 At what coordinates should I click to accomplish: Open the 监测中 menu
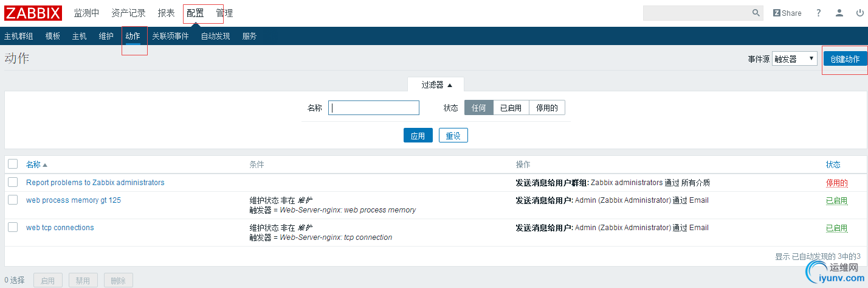point(86,13)
